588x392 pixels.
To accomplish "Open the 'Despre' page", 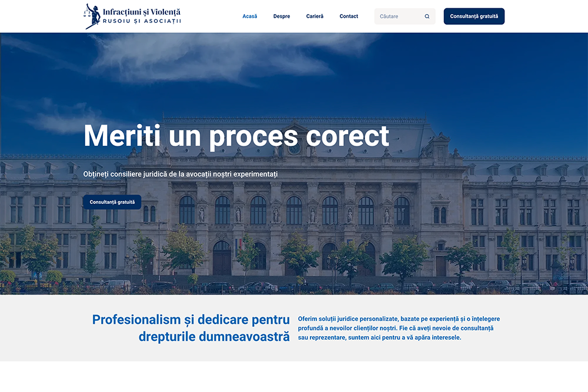I will click(282, 16).
